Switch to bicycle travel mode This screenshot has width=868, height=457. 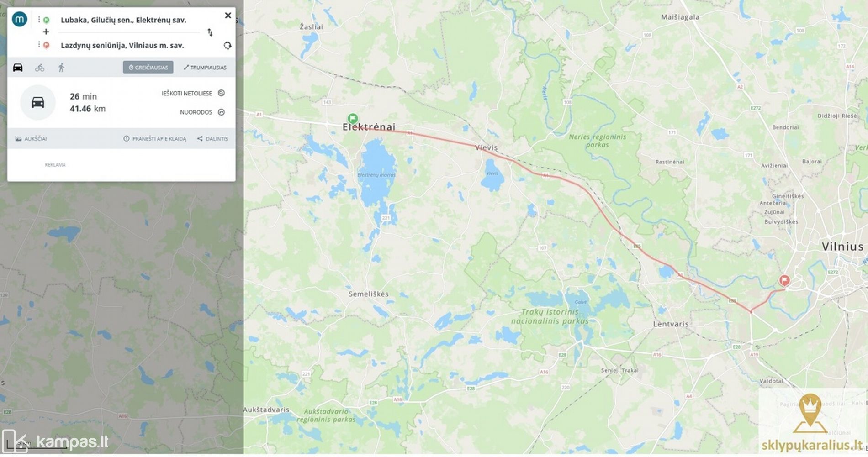click(x=40, y=68)
